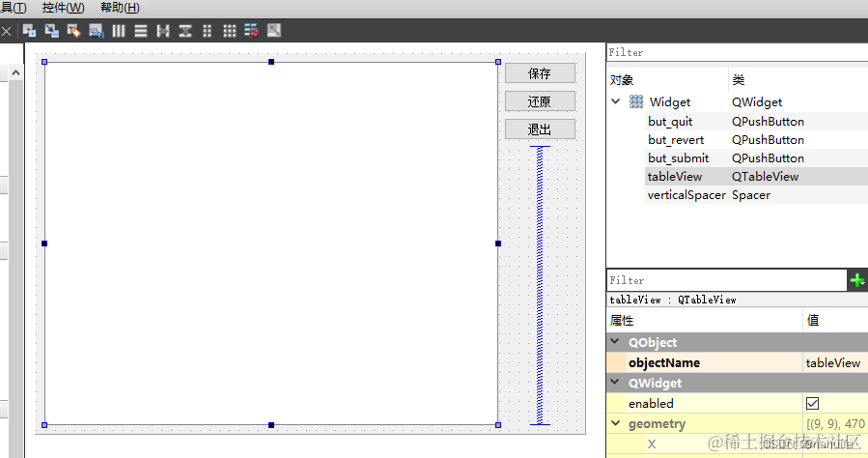Activate the Edit Buddies tool
Viewport: 868px width, 458px height.
pos(73,31)
